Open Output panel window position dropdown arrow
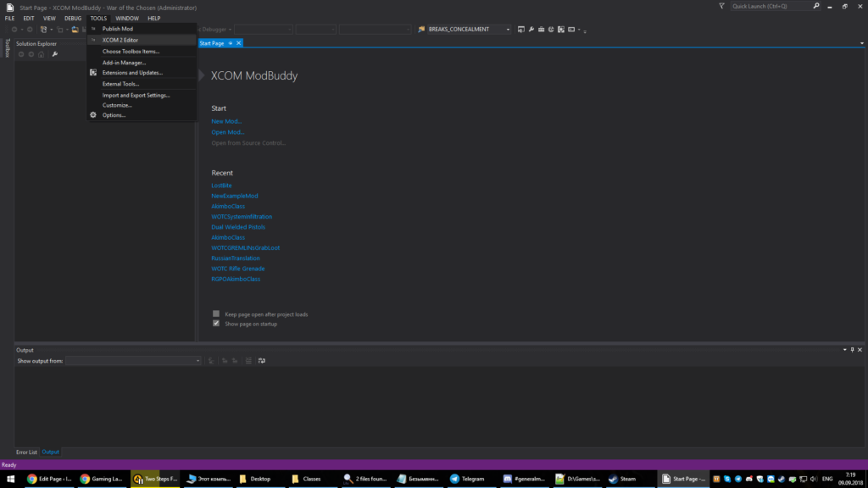Screen dimensions: 868x488 pos(845,350)
